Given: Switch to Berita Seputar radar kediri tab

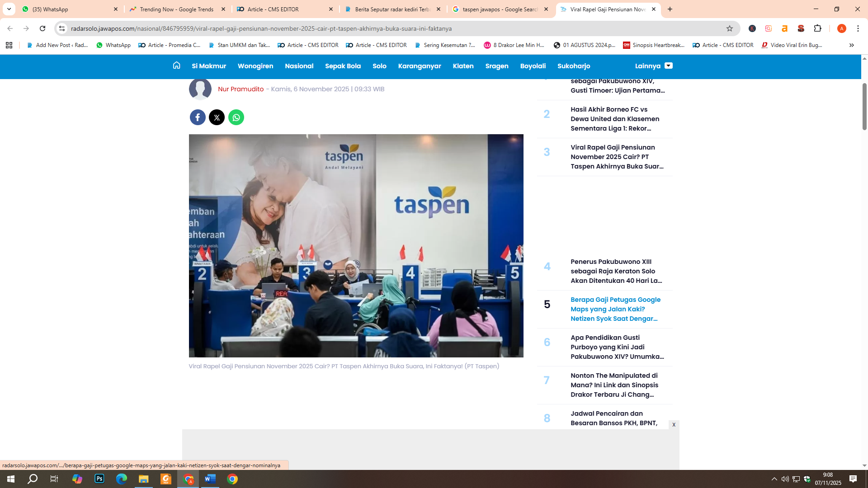Looking at the screenshot, I should 392,9.
